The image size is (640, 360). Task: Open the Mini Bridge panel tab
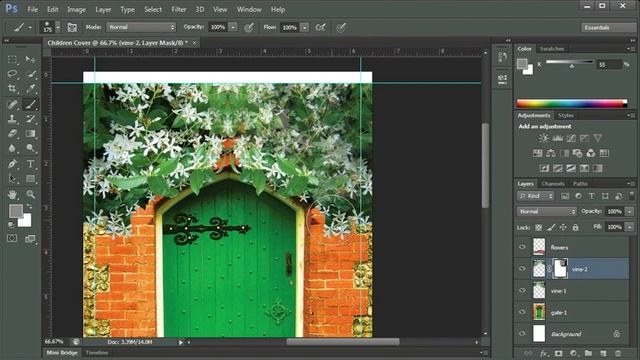[x=62, y=353]
